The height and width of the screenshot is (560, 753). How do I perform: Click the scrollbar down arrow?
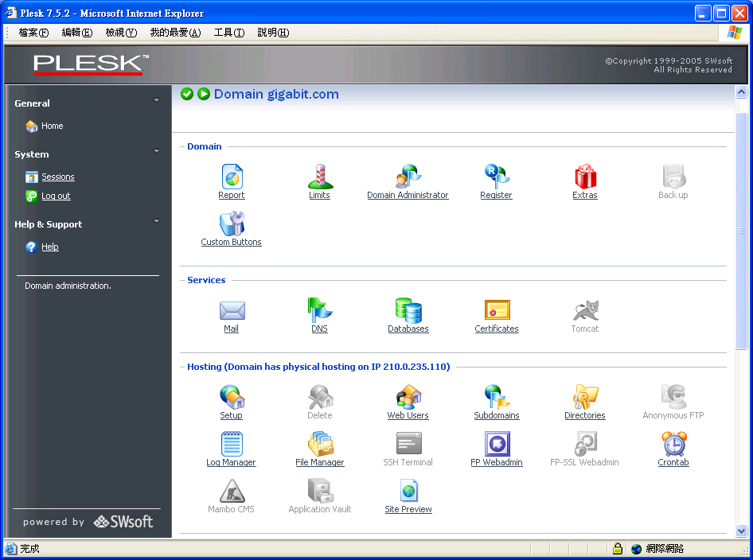coord(742,531)
